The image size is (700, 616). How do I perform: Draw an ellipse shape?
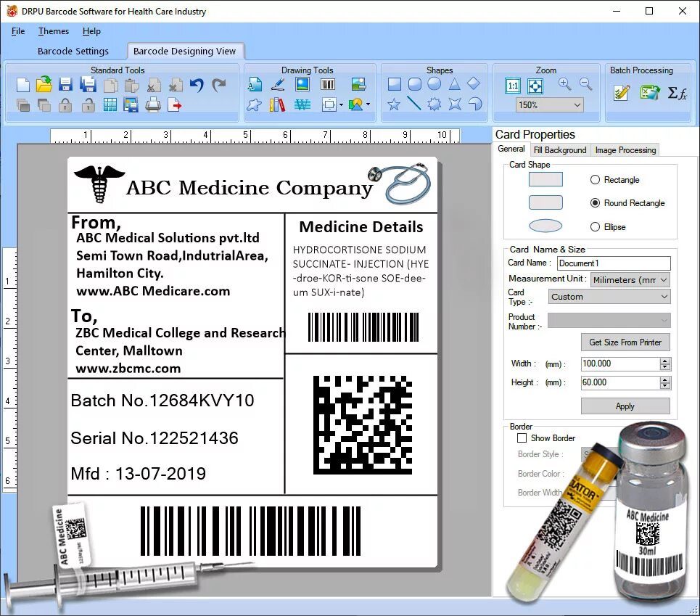435,83
